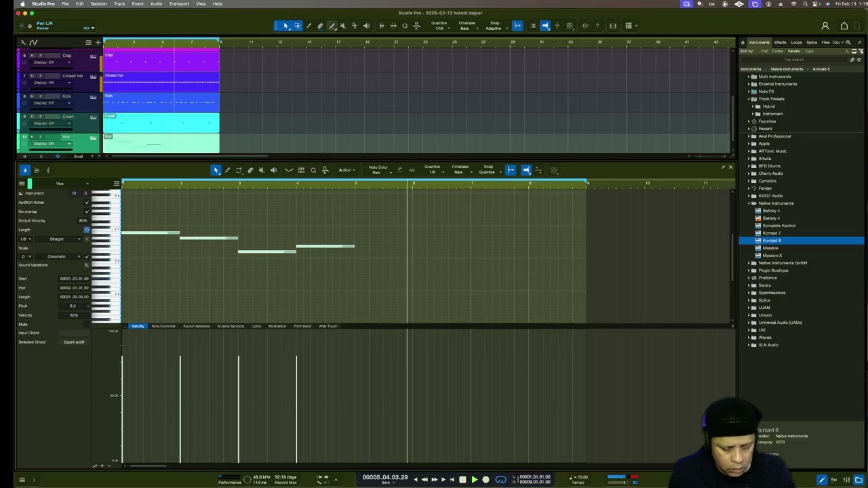Viewport: 868px width, 488px height.
Task: Click the Stop transport button
Action: pyautogui.click(x=462, y=480)
